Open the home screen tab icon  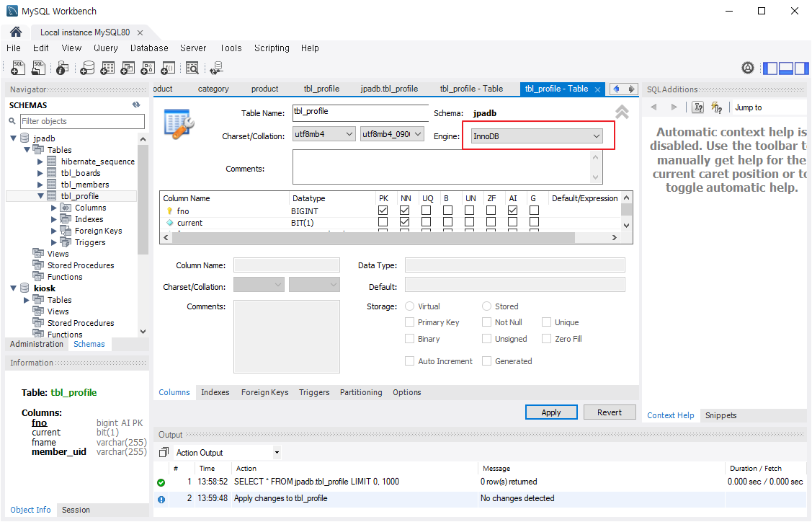pos(16,32)
